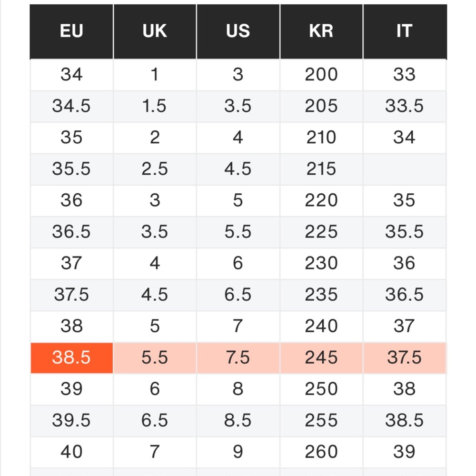Select EU size 40 cell

coord(72,452)
